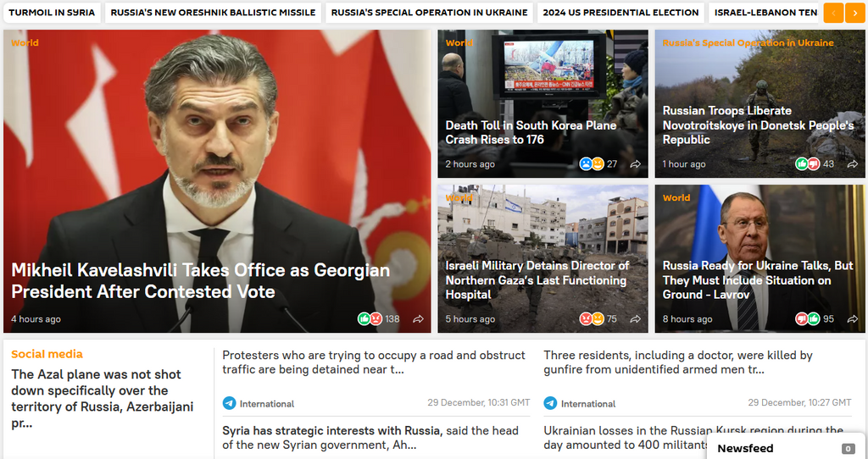Open Russia's New Oreshnik Ballistic Missile tab

(x=213, y=13)
